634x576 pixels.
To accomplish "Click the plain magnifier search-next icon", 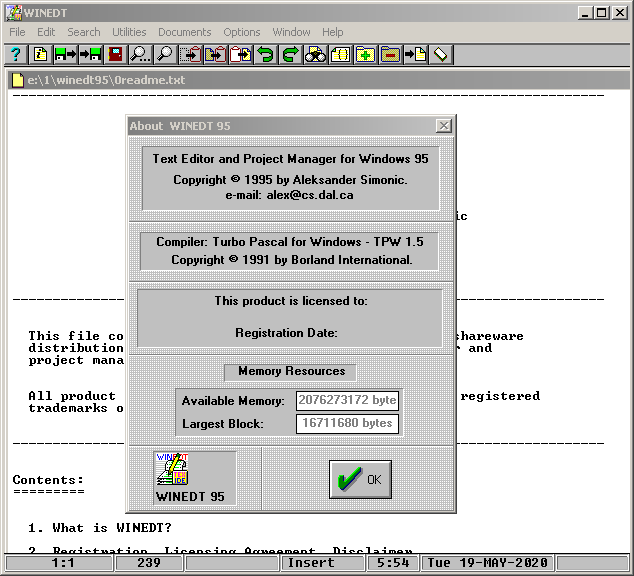I will [x=165, y=54].
